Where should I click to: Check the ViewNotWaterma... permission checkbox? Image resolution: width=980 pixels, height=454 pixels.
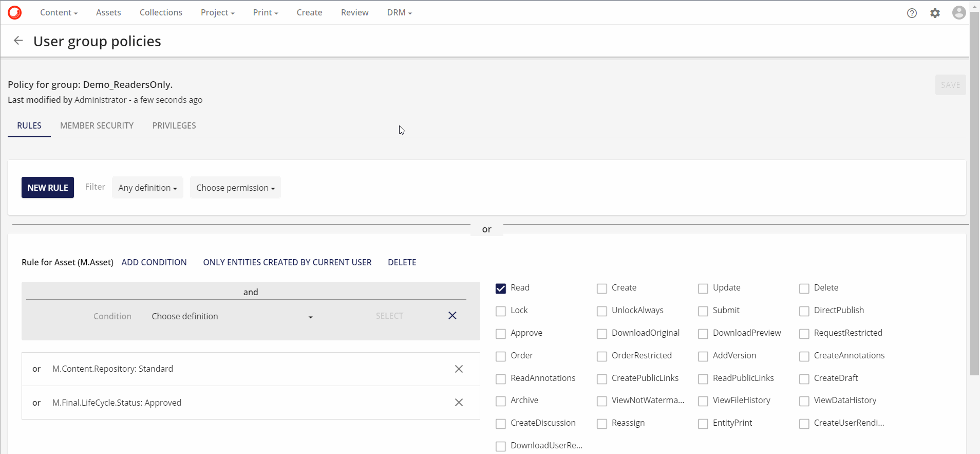(x=602, y=401)
